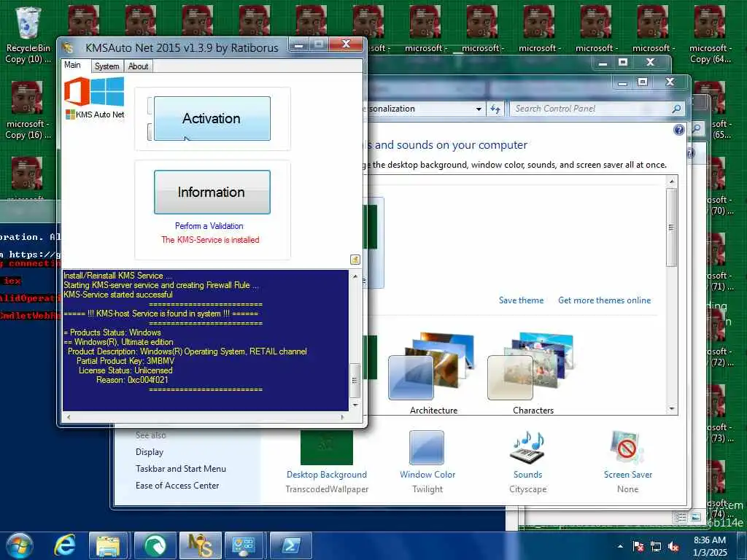Click the up arrow of the log scrollbar
The width and height of the screenshot is (747, 560).
355,276
